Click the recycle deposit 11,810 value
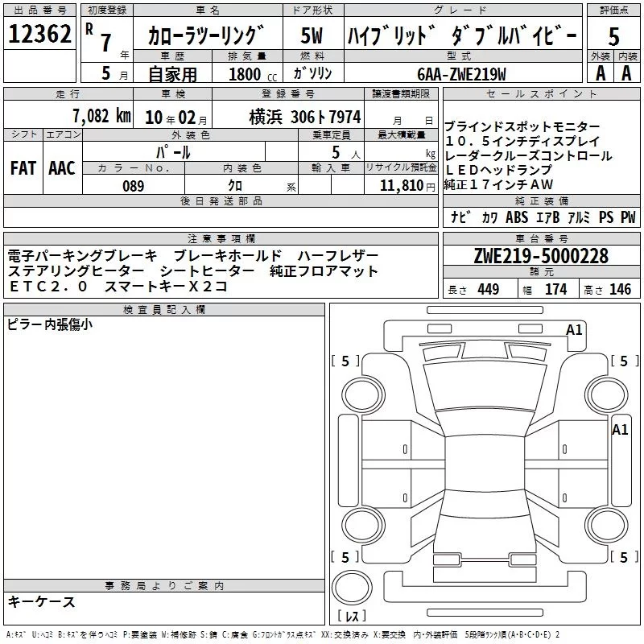This screenshot has height=644, width=644. coord(399,186)
